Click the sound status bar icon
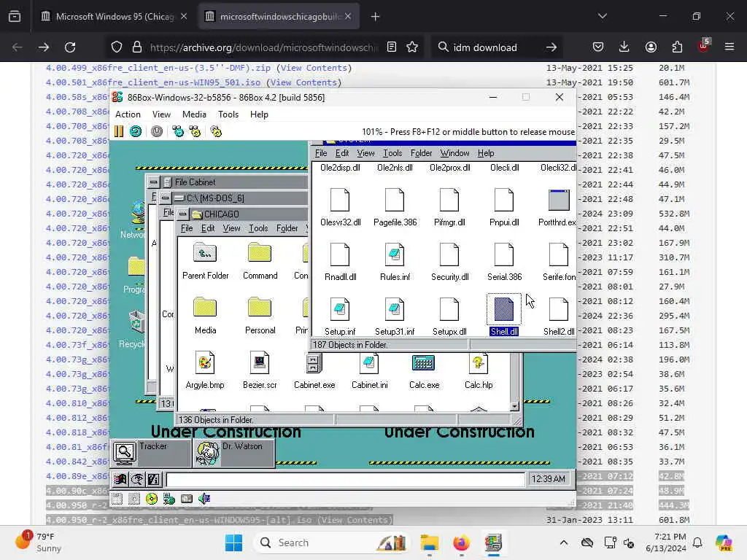The height and width of the screenshot is (560, 747). [x=204, y=499]
